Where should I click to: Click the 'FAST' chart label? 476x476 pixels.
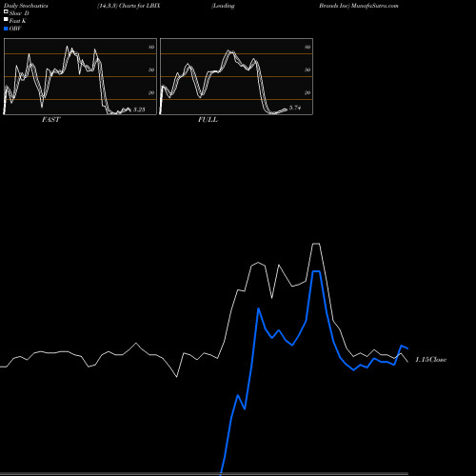click(x=50, y=120)
